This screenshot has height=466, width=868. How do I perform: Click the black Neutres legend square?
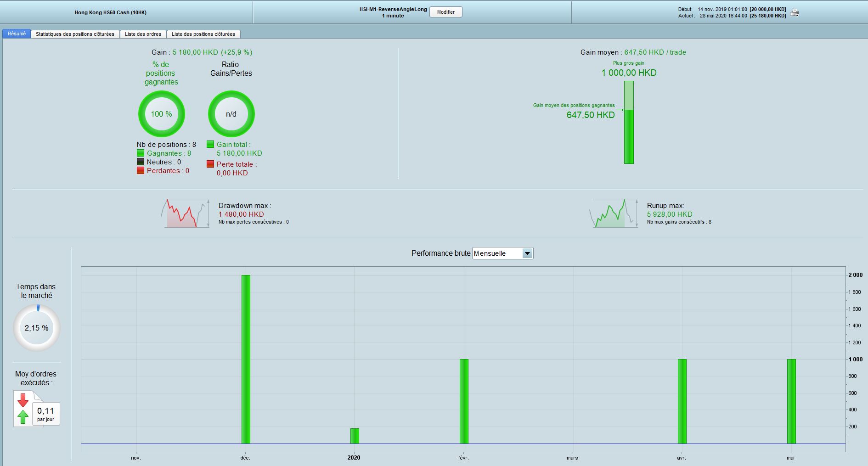pyautogui.click(x=141, y=162)
